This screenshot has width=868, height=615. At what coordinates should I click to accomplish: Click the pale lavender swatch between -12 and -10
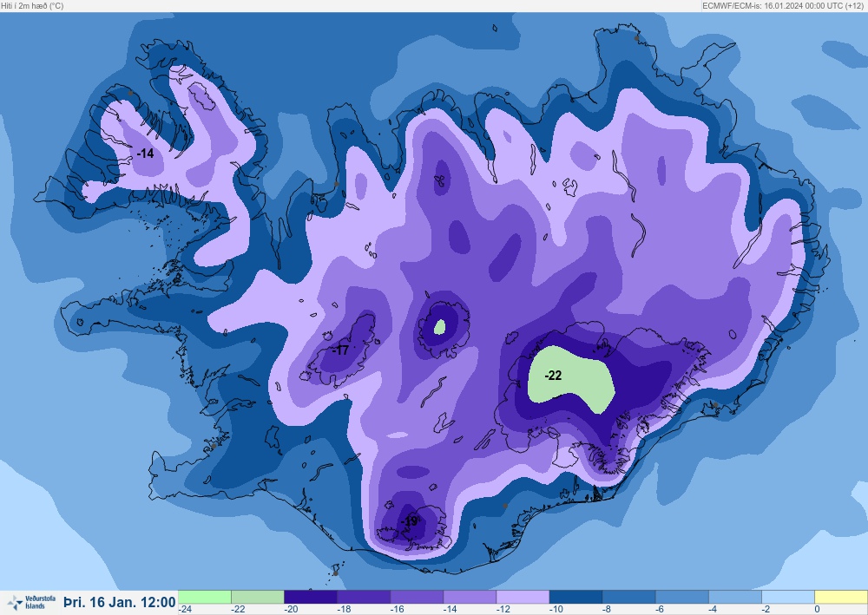pos(523,597)
